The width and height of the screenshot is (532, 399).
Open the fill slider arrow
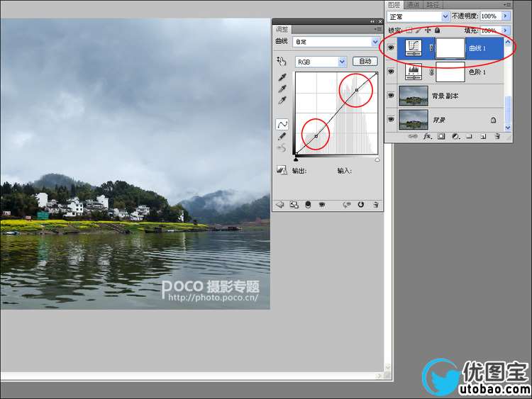(506, 30)
